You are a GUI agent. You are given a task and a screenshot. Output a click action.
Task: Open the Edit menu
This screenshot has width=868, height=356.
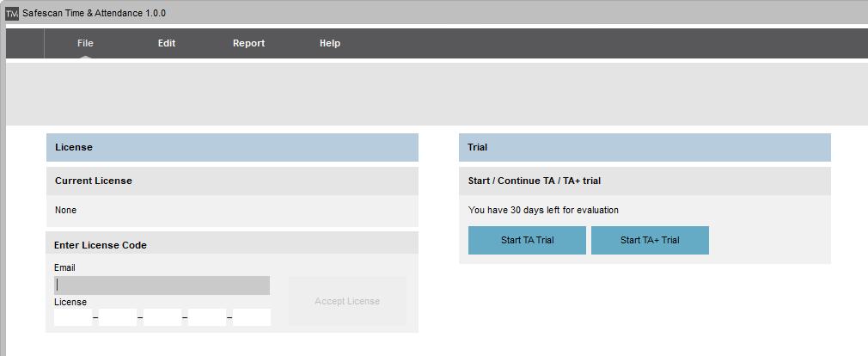pos(167,43)
